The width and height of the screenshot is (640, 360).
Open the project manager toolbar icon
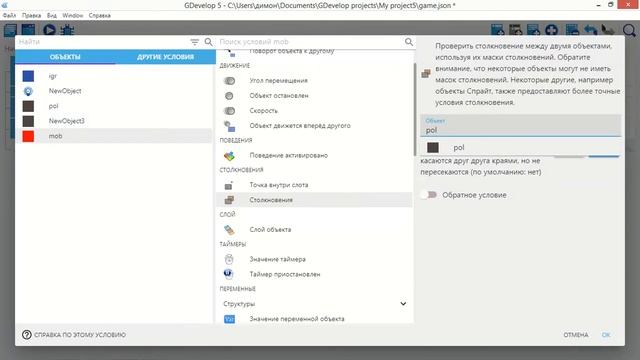tap(10, 30)
